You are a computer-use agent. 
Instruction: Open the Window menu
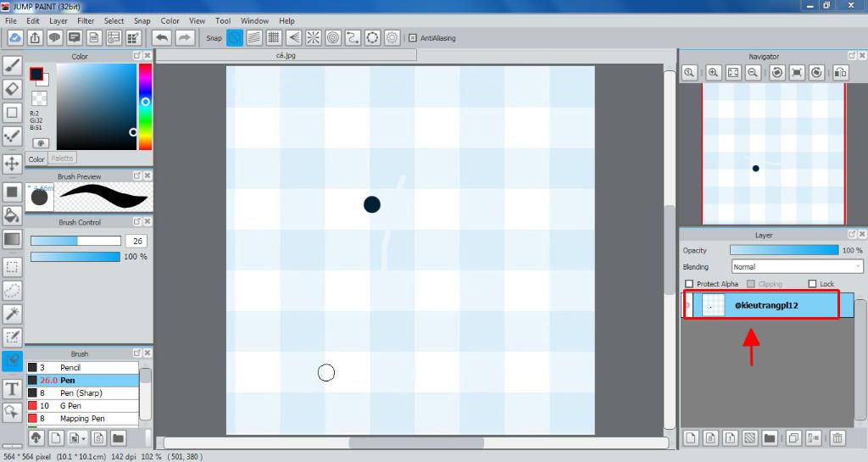tap(254, 20)
